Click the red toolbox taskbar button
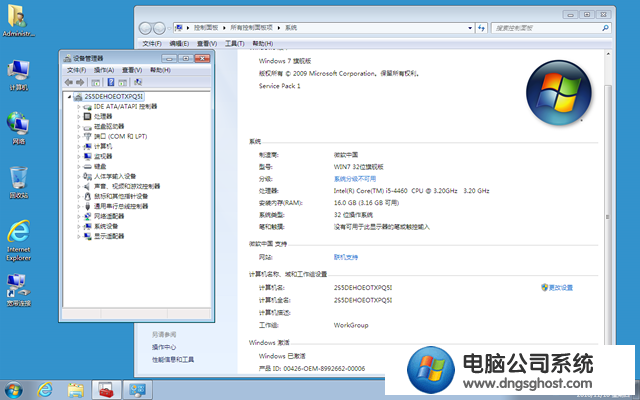The height and width of the screenshot is (400, 640). tap(106, 390)
